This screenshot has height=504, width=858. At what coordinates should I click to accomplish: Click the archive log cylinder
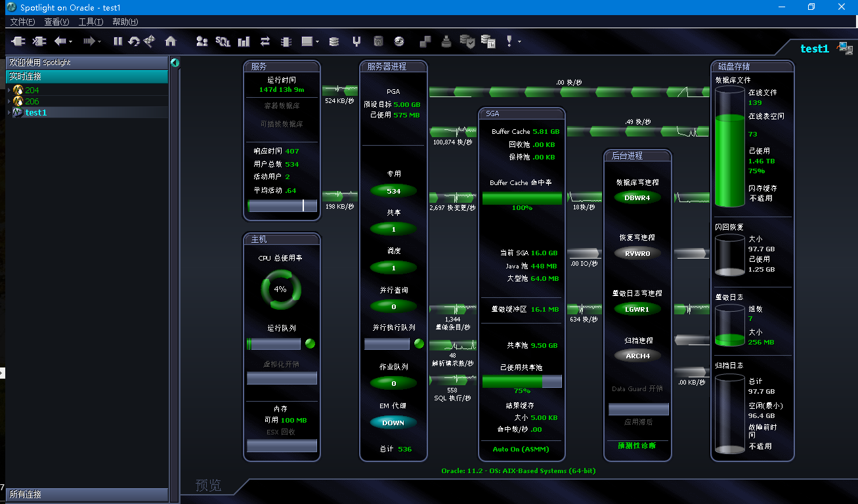pos(729,413)
